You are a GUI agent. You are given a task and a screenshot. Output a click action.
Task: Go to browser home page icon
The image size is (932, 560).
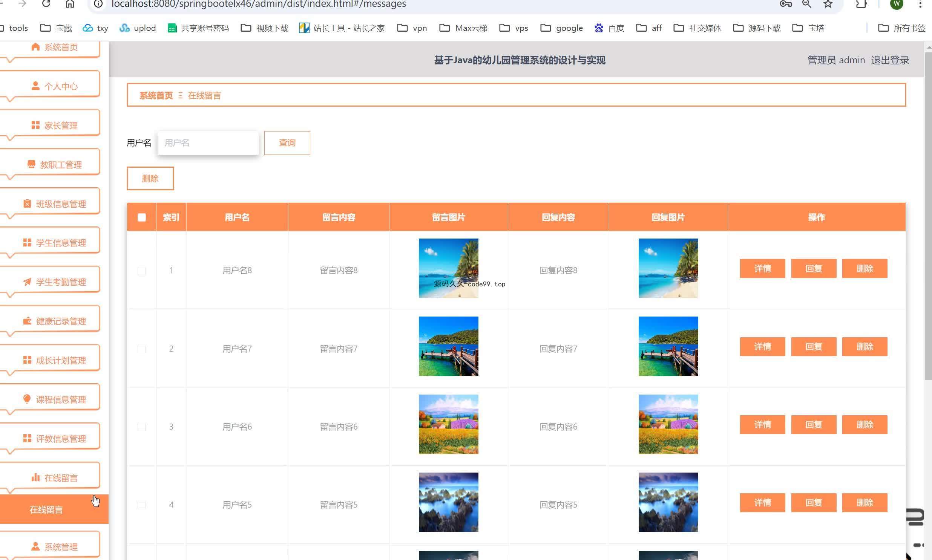(x=70, y=4)
